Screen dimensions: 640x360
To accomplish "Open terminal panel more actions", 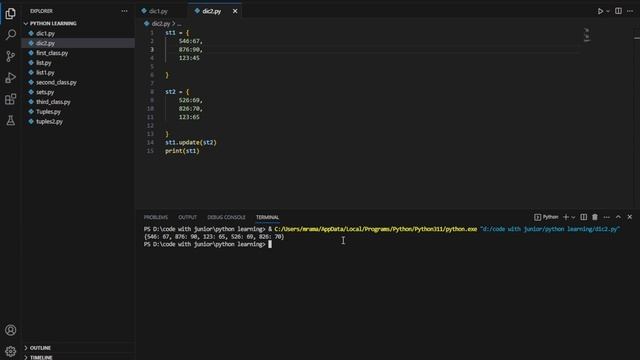I will (607, 217).
